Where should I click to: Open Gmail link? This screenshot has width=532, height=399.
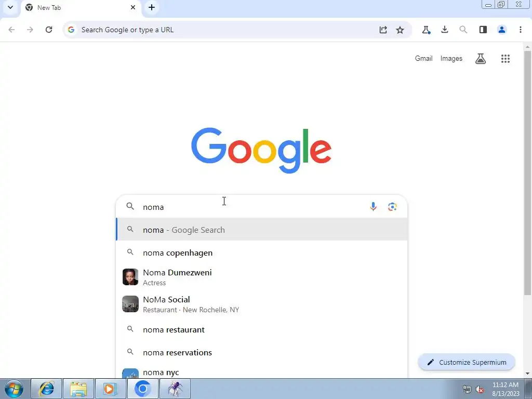tap(424, 58)
